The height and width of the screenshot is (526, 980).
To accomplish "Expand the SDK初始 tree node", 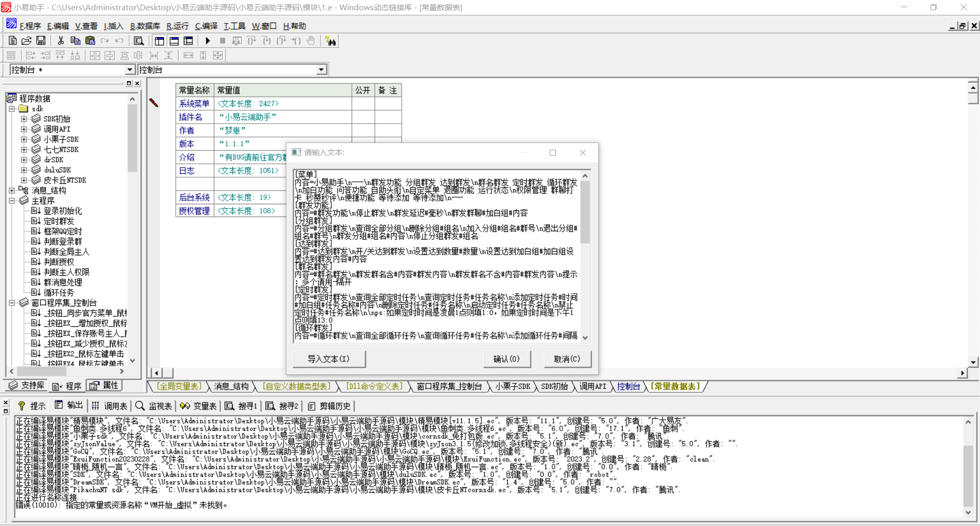I will coord(23,119).
